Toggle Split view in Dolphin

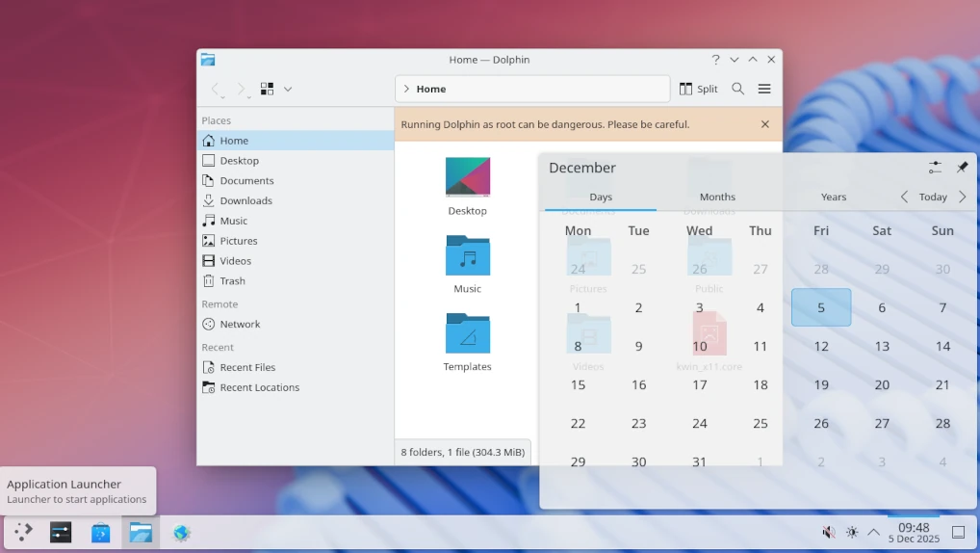coord(699,89)
